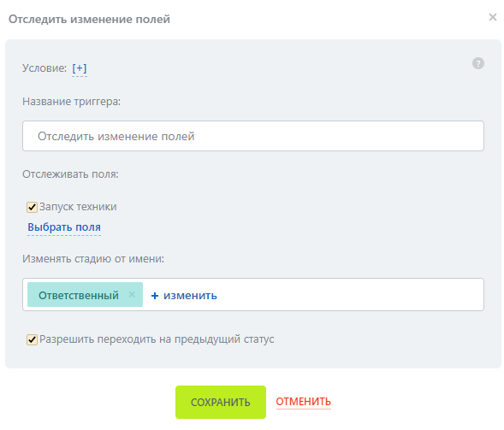Image resolution: width=504 pixels, height=430 pixels.
Task: Click the Изменять стадию от имени label
Action: point(93,259)
